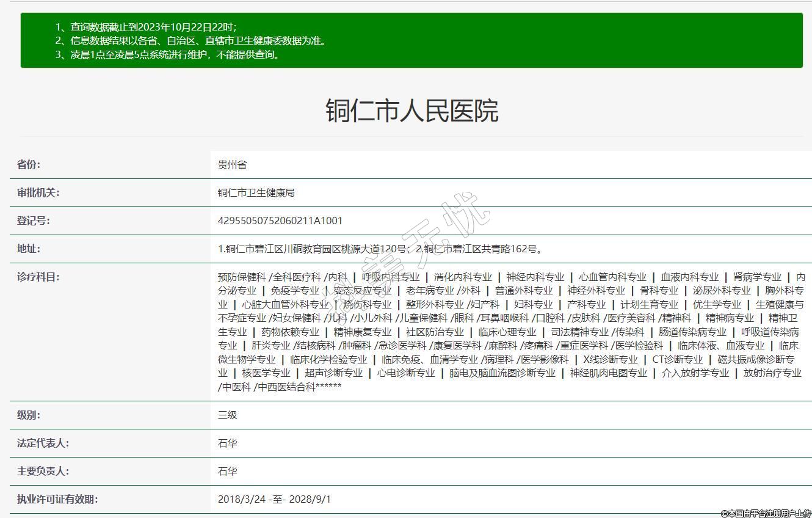Select the registration number 42955050752060211A1001

[x=280, y=221]
